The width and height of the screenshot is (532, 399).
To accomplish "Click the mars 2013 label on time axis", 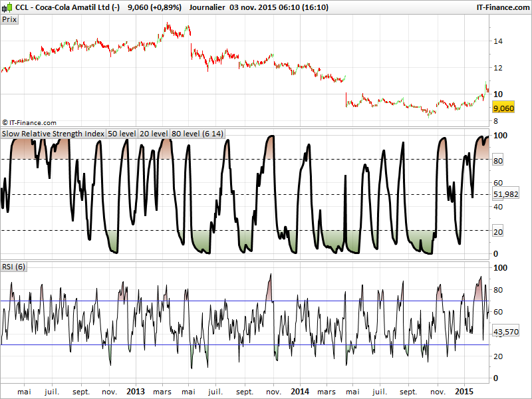I will pyautogui.click(x=162, y=392).
